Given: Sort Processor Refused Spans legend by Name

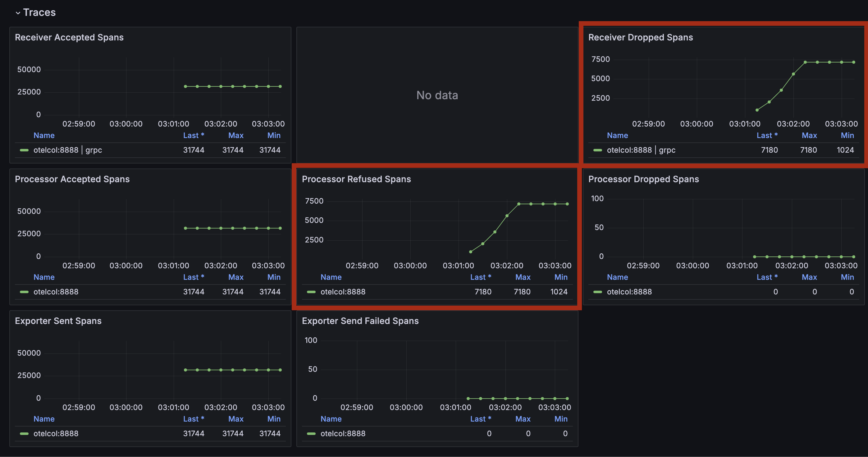Looking at the screenshot, I should (x=331, y=277).
